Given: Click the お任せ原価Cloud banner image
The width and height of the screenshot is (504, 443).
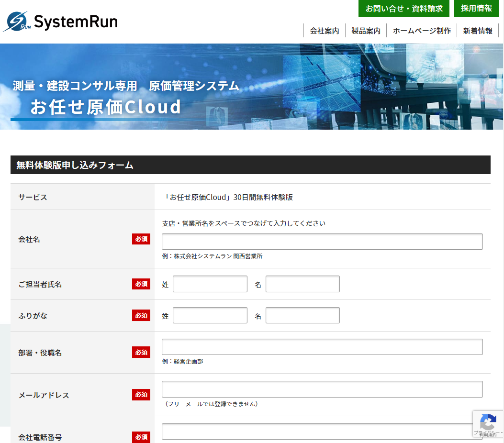Looking at the screenshot, I should pos(251,87).
